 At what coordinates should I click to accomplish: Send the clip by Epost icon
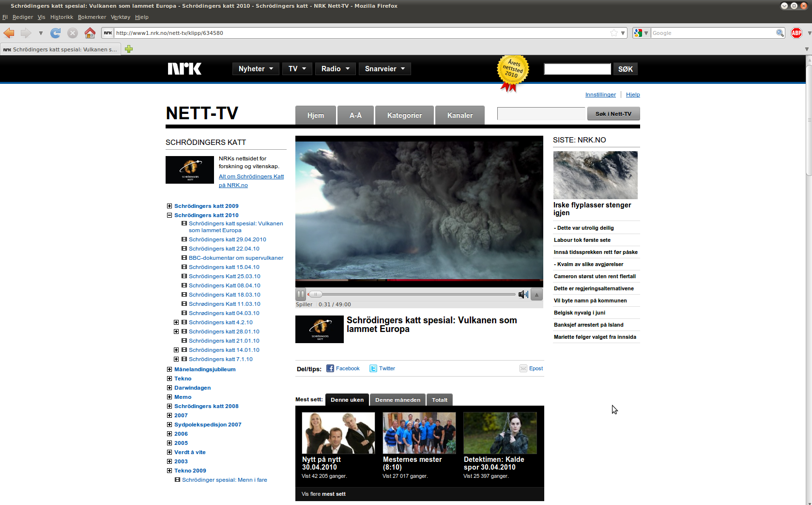pyautogui.click(x=523, y=368)
